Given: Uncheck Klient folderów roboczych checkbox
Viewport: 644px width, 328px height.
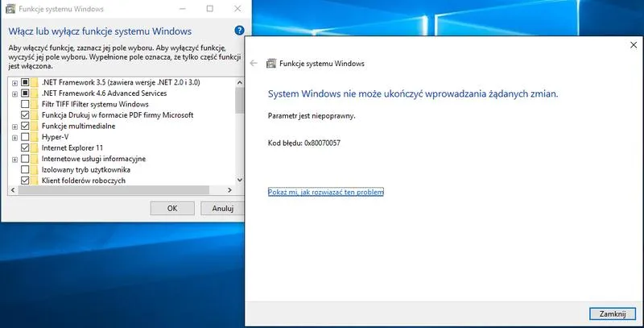Looking at the screenshot, I should pyautogui.click(x=25, y=181).
